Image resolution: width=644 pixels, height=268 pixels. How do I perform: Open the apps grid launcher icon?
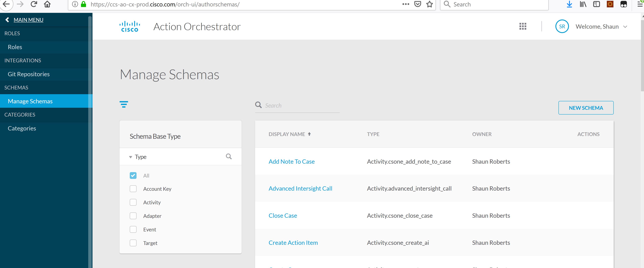pyautogui.click(x=523, y=26)
